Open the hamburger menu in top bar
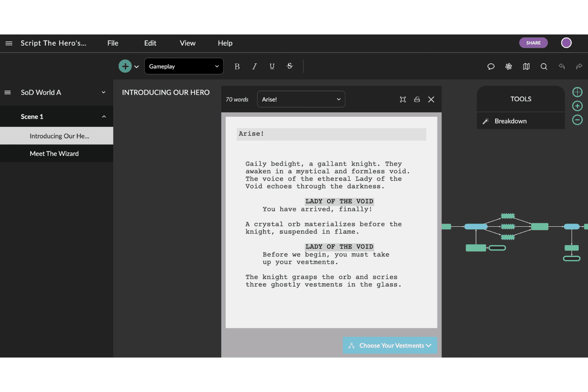This screenshot has width=588, height=392. click(x=9, y=43)
